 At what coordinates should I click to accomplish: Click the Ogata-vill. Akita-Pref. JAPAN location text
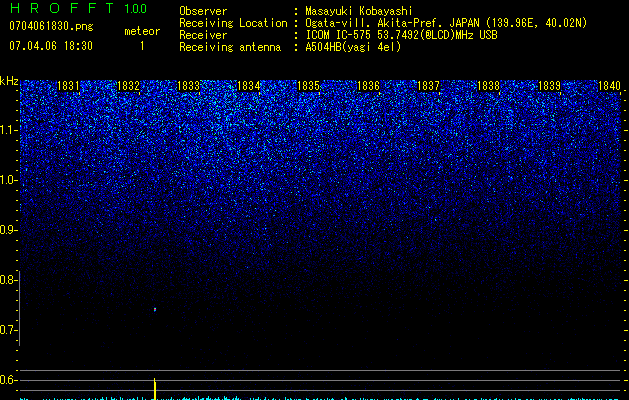446,23
